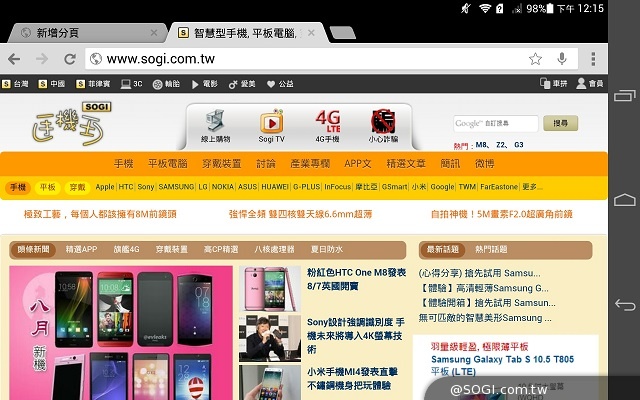Bookmark page with the star icon
Image resolution: width=640 pixels, height=400 pixels.
coord(535,59)
